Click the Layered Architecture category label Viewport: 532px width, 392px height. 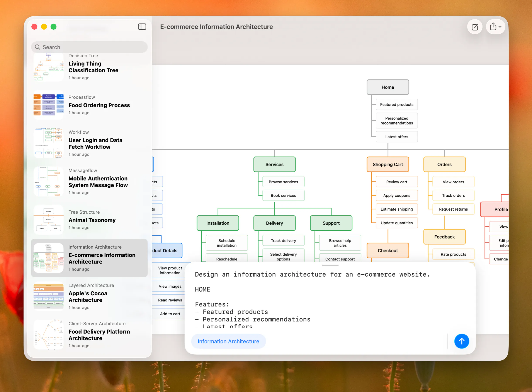pyautogui.click(x=92, y=285)
